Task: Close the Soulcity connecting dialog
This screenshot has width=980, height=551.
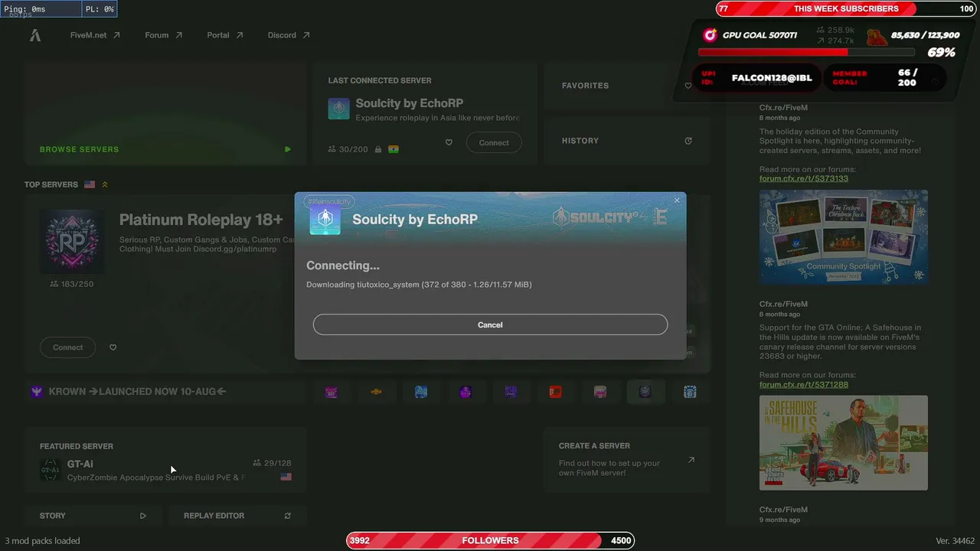Action: tap(677, 201)
